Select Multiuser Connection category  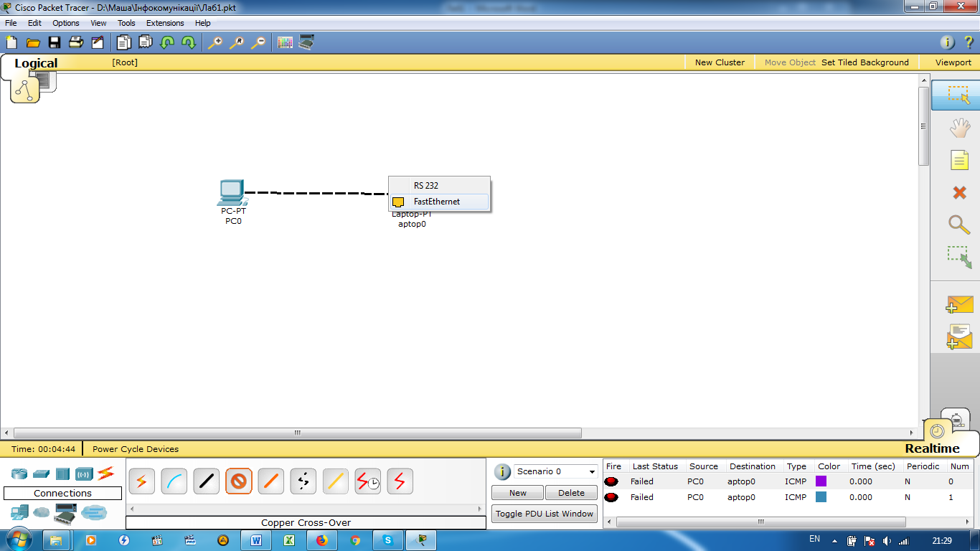click(x=94, y=512)
